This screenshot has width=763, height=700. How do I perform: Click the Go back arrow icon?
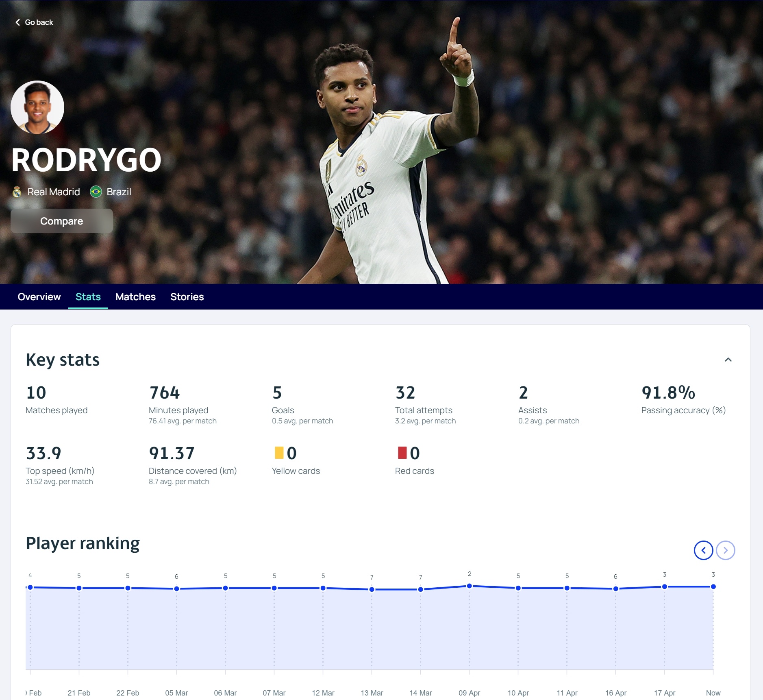[17, 22]
